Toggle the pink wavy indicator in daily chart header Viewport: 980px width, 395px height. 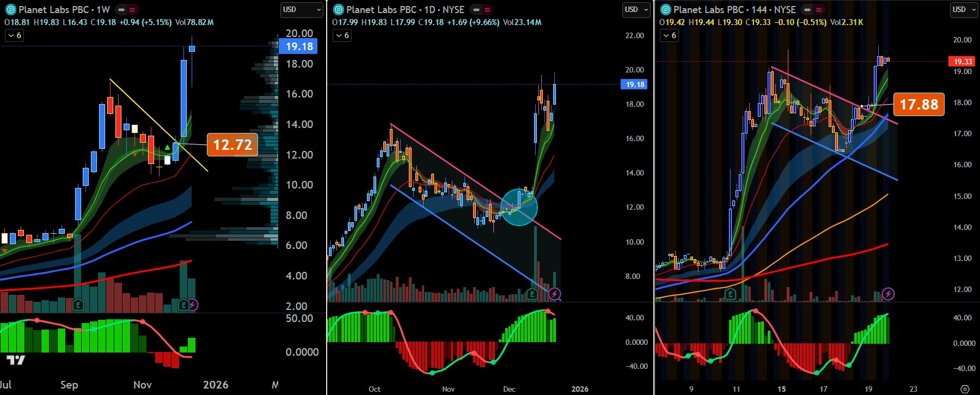[x=487, y=10]
